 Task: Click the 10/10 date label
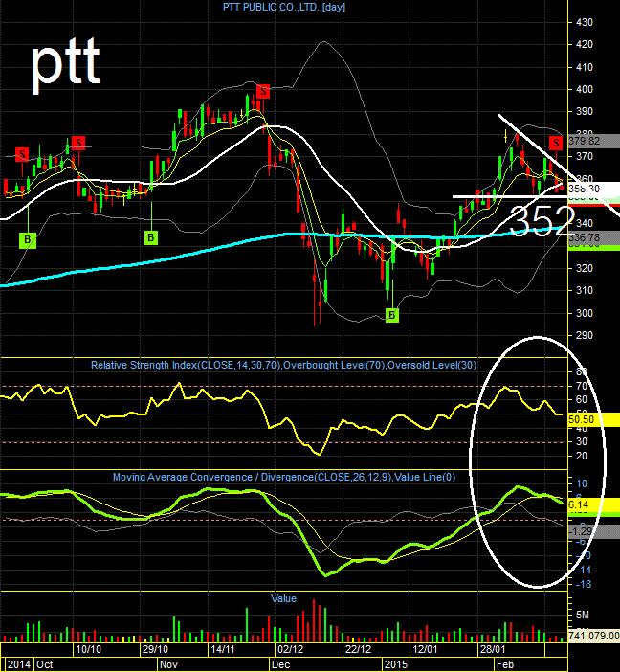coord(88,649)
